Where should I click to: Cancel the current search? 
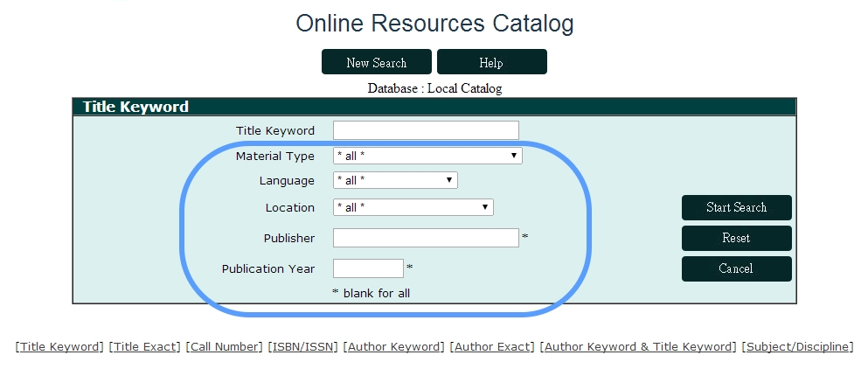tap(736, 268)
